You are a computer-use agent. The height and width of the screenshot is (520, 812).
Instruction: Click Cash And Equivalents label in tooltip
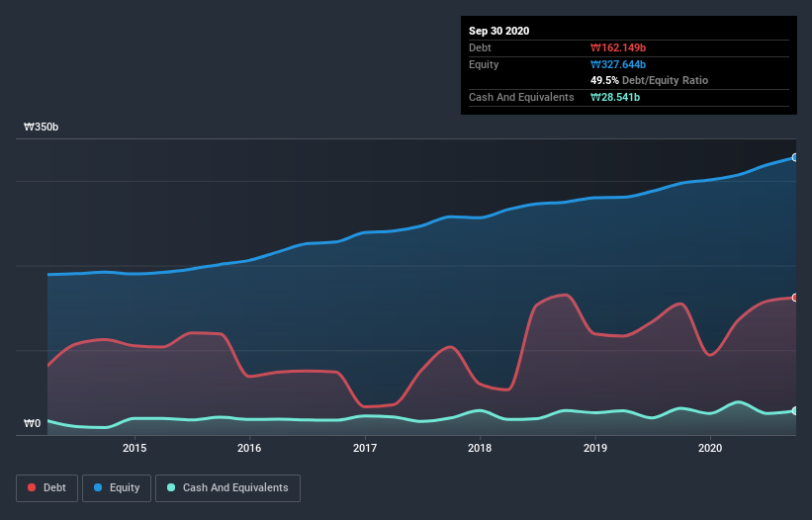(521, 97)
